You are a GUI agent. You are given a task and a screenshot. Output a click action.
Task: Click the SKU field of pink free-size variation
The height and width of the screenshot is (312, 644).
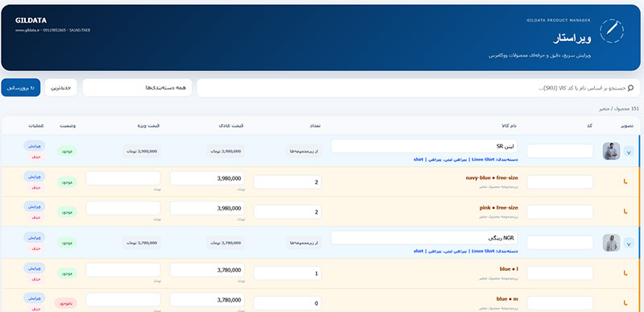(559, 212)
